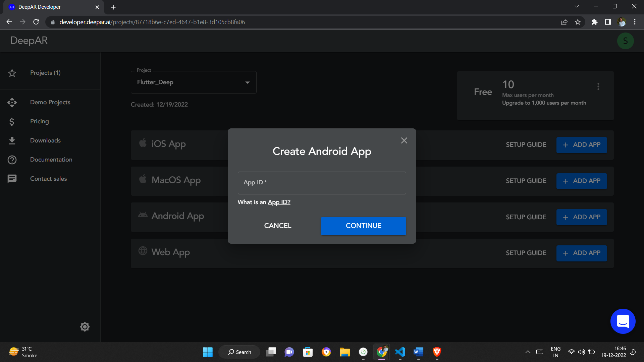Open Brave browser from taskbar
644x362 pixels.
coord(437,352)
